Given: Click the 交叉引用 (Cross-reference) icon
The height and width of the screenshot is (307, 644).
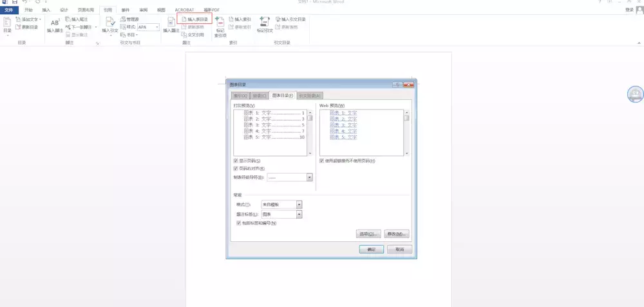Looking at the screenshot, I should (x=184, y=35).
